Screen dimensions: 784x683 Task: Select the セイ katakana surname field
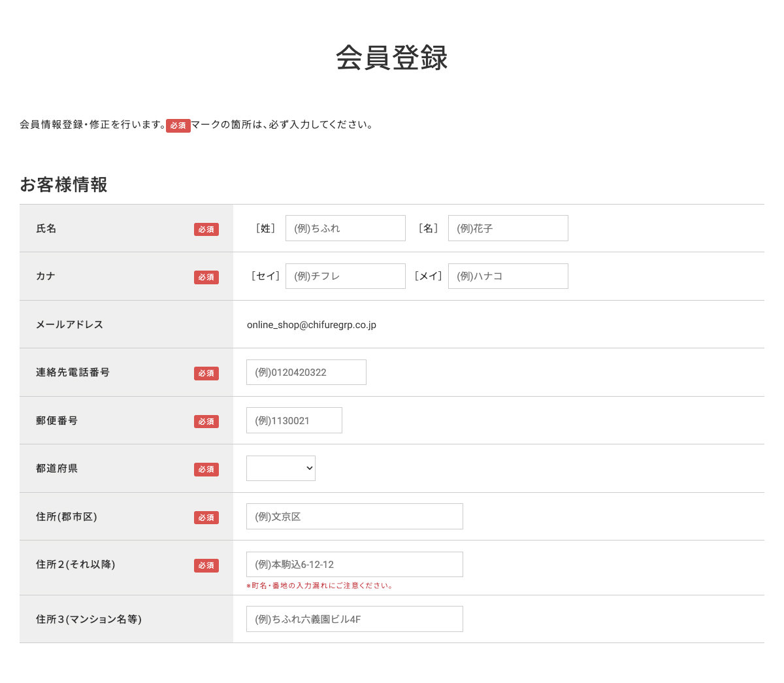coord(345,276)
